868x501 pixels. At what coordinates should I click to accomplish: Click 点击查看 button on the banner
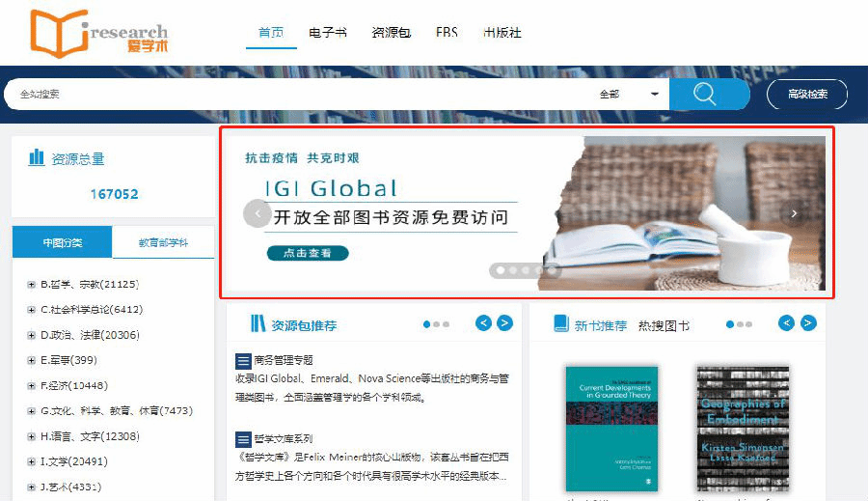[307, 253]
